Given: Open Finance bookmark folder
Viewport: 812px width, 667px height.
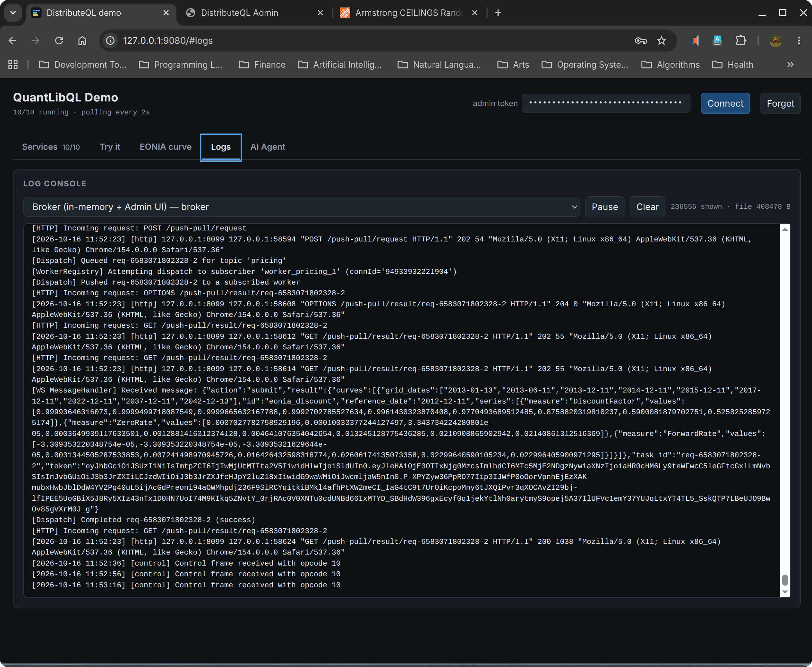Looking at the screenshot, I should [x=262, y=64].
